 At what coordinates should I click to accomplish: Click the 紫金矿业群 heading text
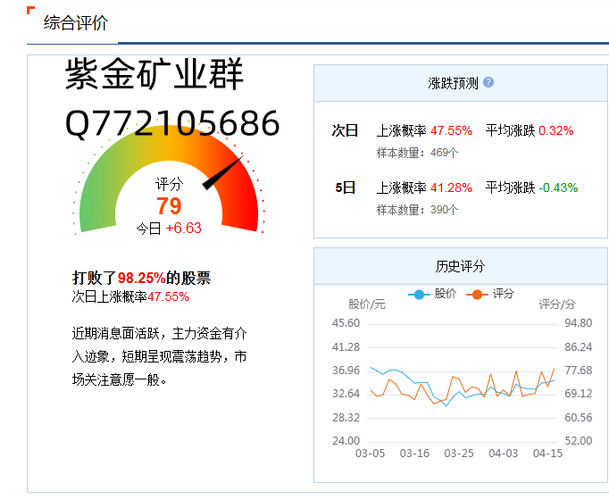pos(154,74)
